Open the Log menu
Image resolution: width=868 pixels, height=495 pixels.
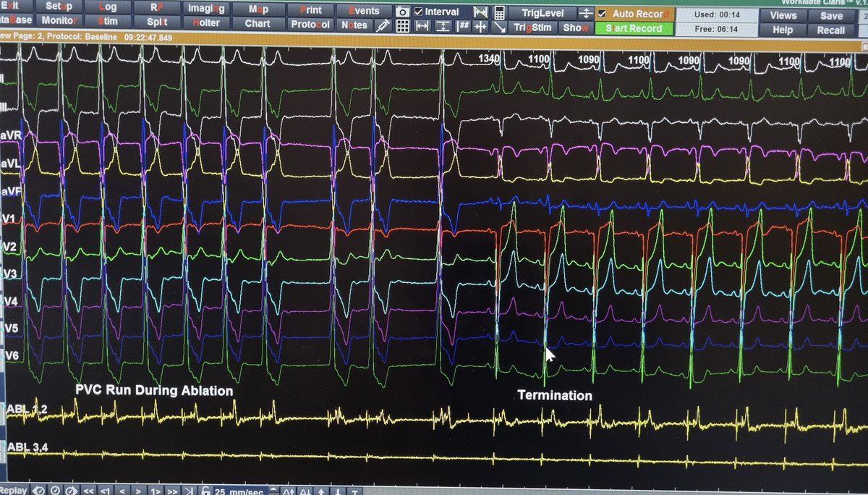pos(107,7)
